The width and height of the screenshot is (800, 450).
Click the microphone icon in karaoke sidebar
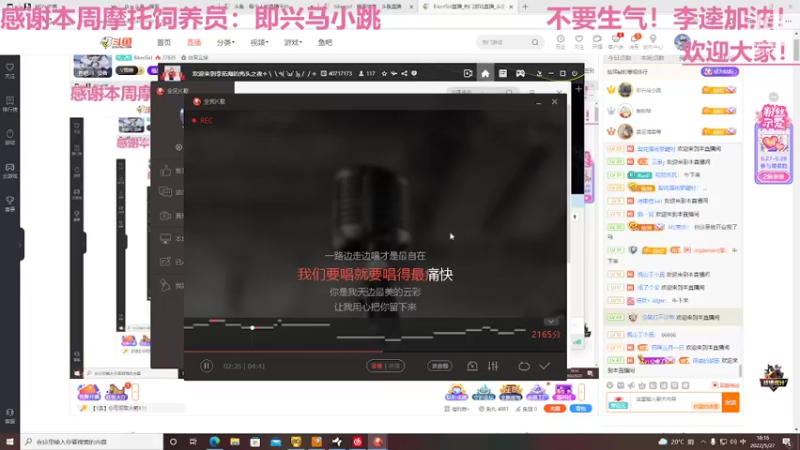165,285
